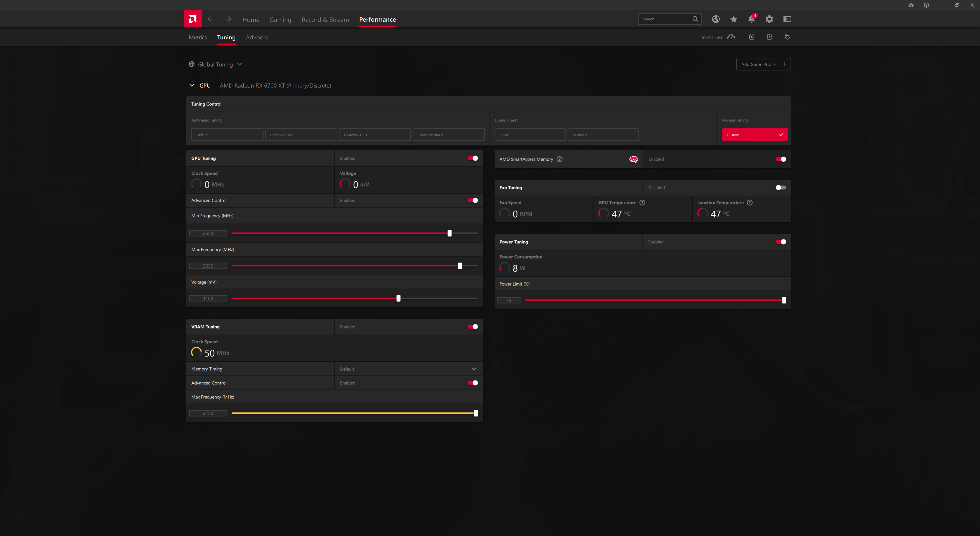Click the search magnifier icon
This screenshot has width=980, height=536.
(x=695, y=19)
